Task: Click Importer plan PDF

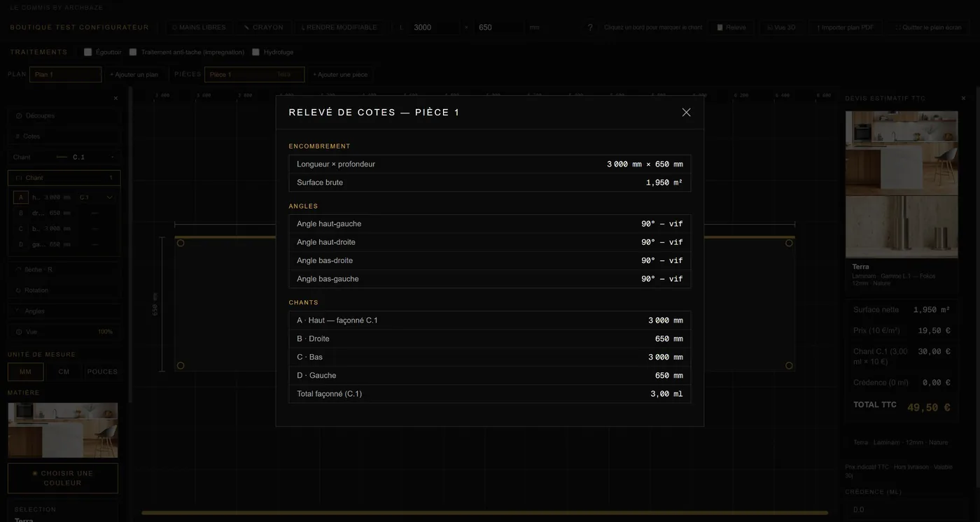Action: click(x=846, y=27)
